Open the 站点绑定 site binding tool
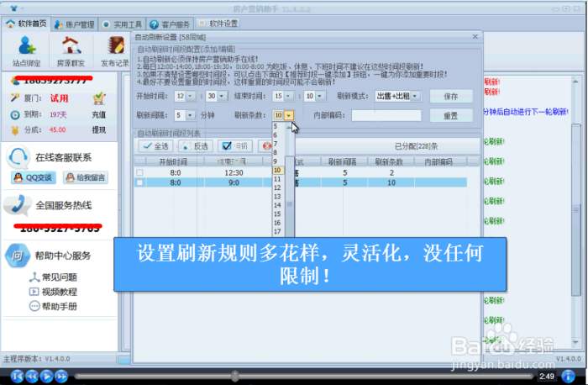 pos(26,51)
